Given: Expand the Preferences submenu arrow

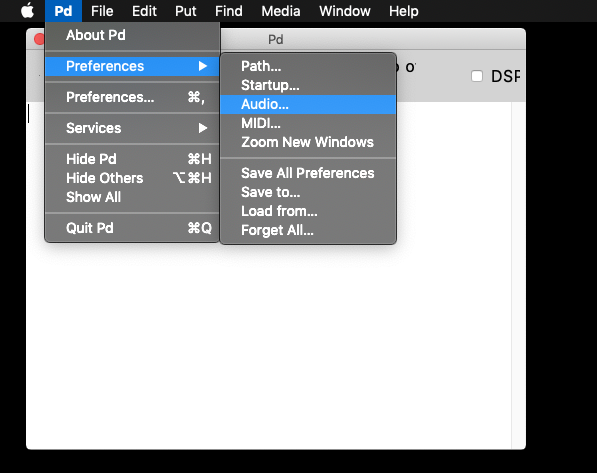Looking at the screenshot, I should (203, 66).
